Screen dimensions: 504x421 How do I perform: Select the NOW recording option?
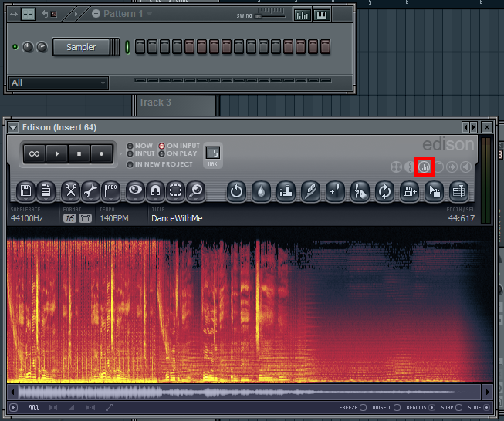coord(140,146)
